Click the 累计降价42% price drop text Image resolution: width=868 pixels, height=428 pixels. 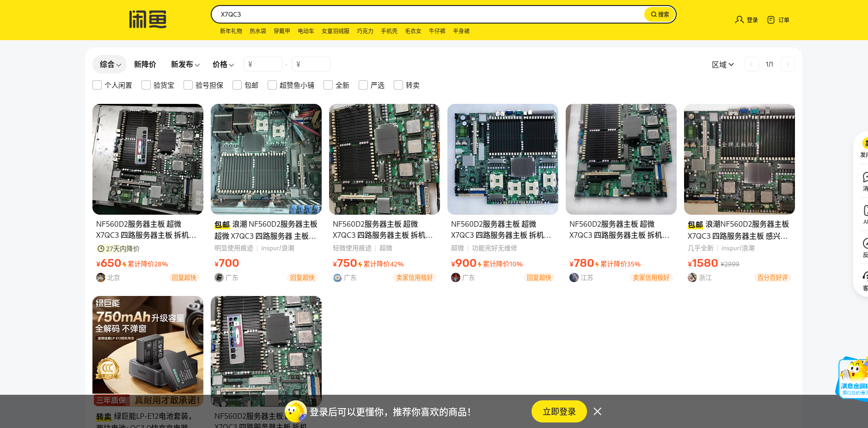tap(384, 264)
